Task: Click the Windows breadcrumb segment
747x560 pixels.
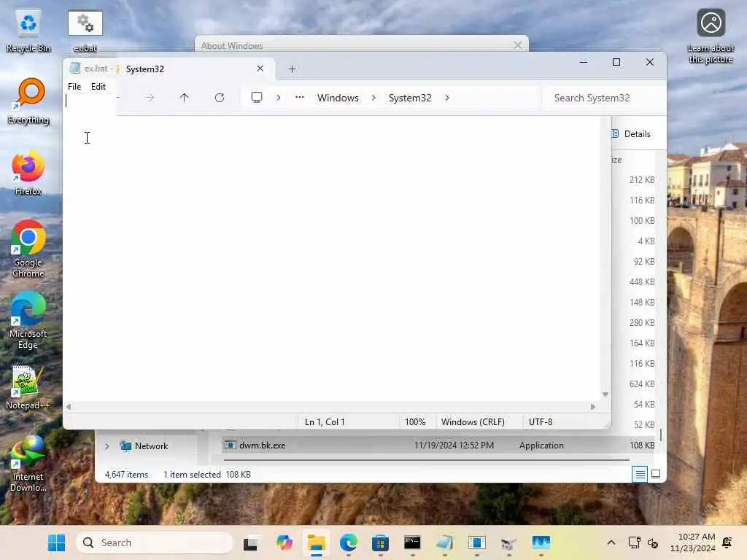Action: (x=338, y=98)
